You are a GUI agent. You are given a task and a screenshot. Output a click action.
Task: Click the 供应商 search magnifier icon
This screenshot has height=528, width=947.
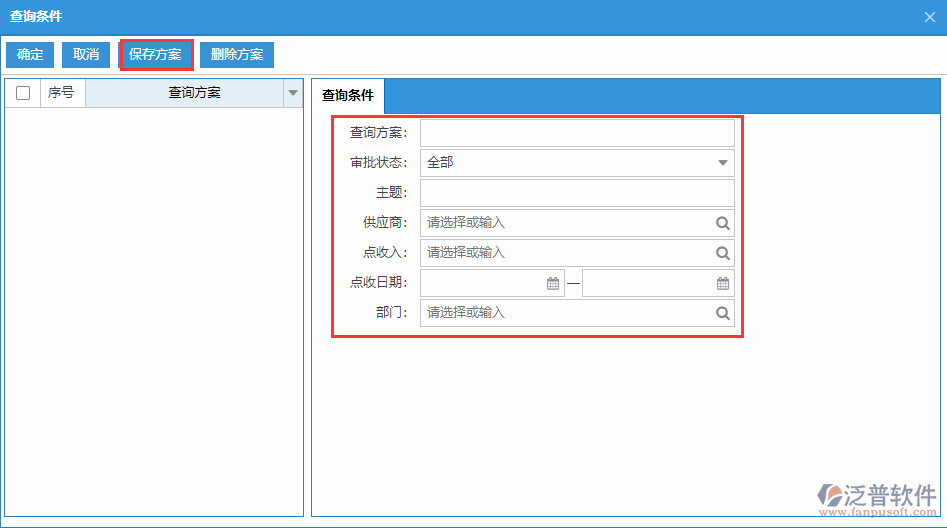click(722, 223)
